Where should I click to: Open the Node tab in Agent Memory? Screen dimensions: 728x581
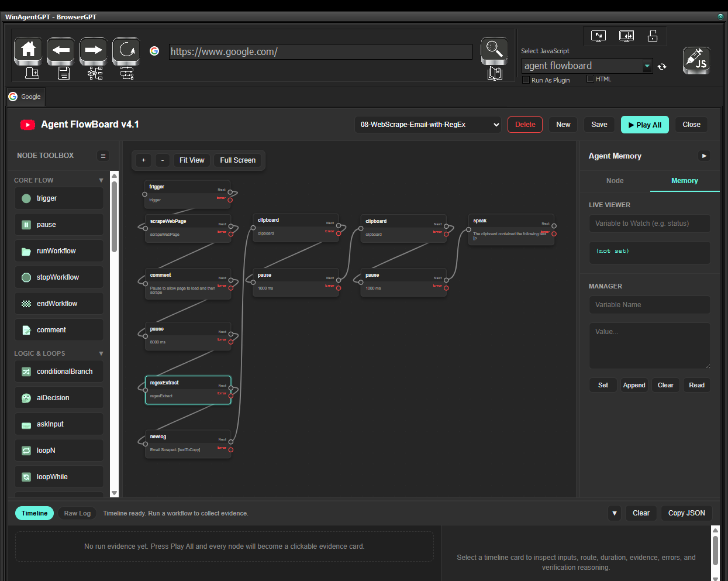[x=615, y=181]
